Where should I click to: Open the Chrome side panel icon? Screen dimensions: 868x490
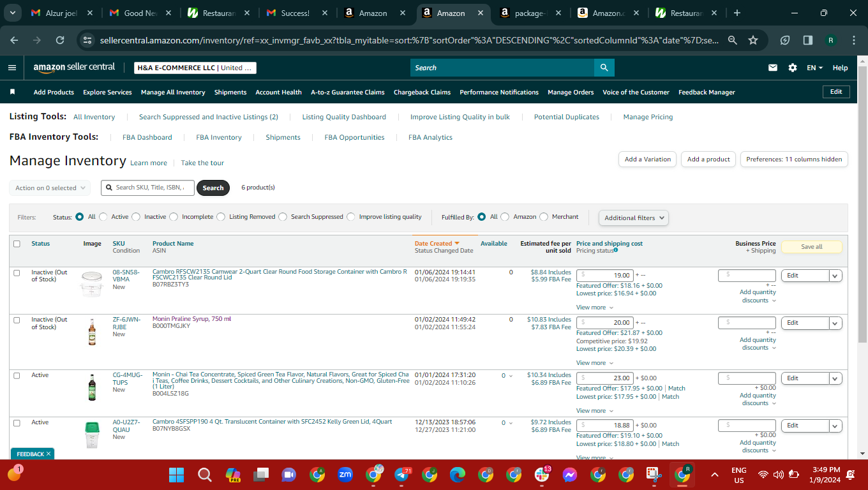point(808,40)
